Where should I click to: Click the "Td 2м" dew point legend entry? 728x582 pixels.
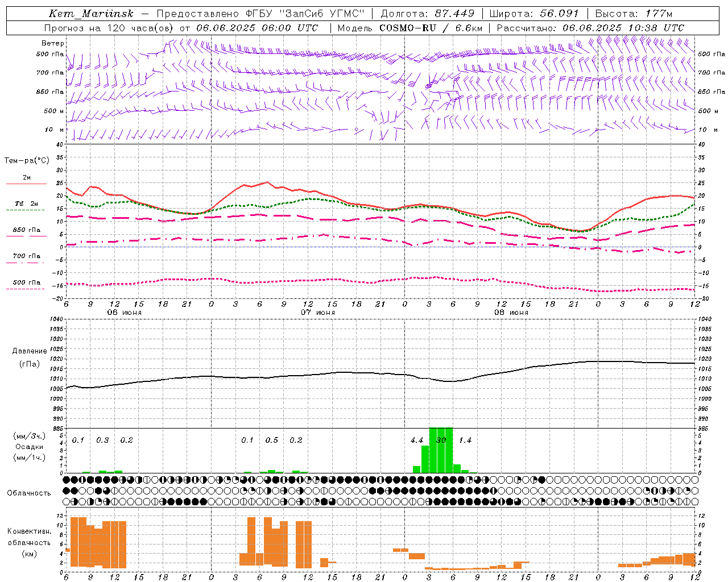pos(27,203)
